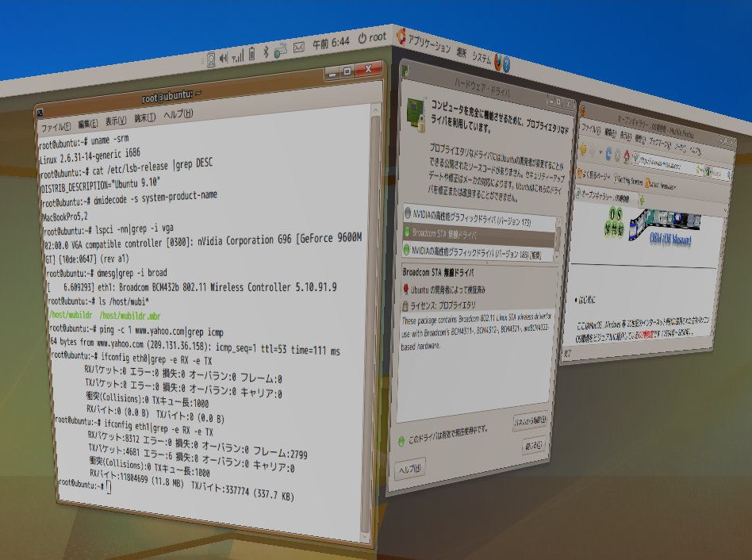This screenshot has width=752, height=560.
Task: Open the volume control icon in the top panel
Action: click(224, 58)
